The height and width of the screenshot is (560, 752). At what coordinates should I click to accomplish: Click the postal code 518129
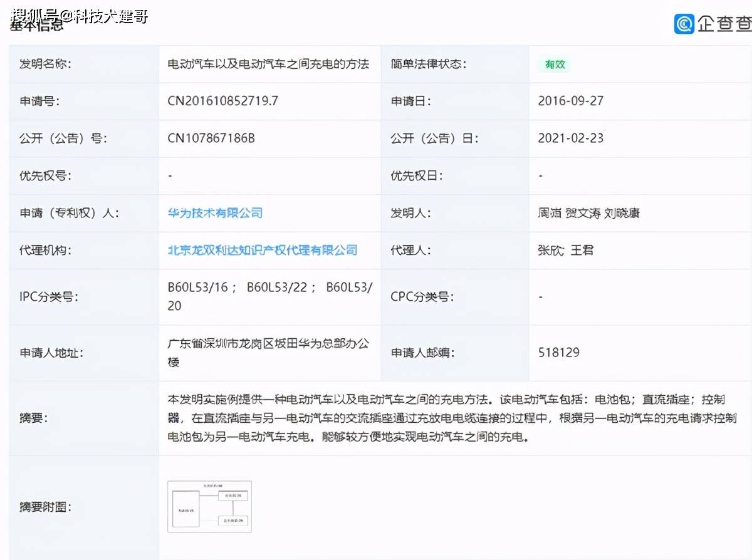point(558,352)
